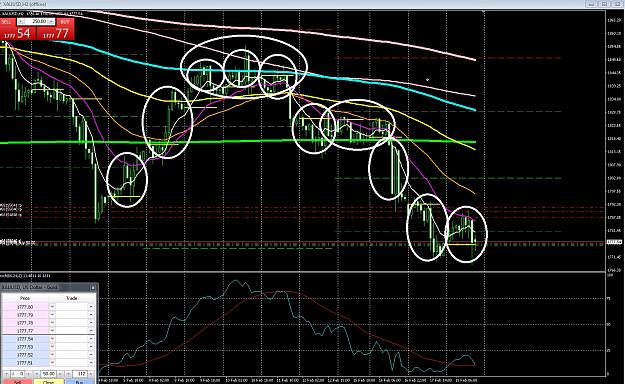Click buy up arrow on 1777.54 row

coord(91,339)
